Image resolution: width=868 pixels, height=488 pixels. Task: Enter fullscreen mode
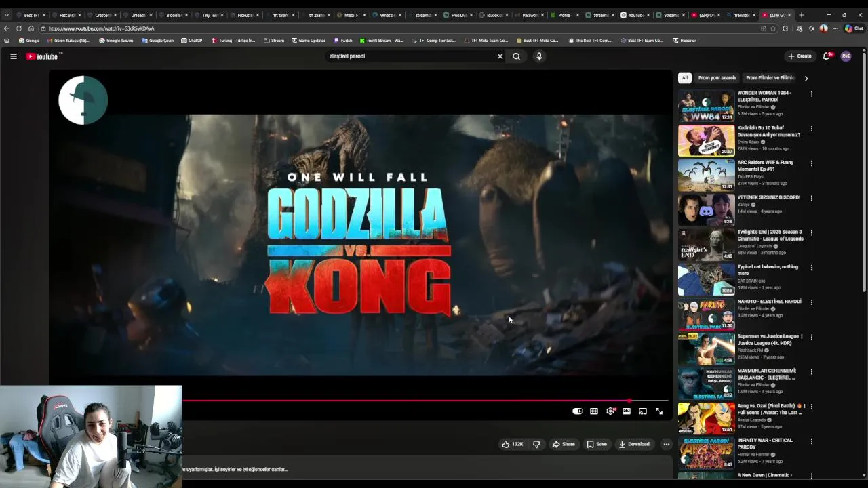tap(659, 411)
